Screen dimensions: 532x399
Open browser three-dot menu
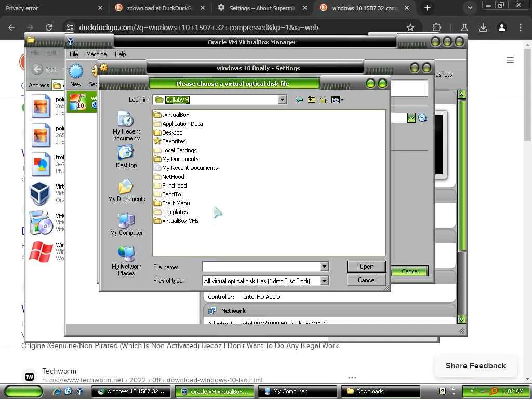coord(521,28)
